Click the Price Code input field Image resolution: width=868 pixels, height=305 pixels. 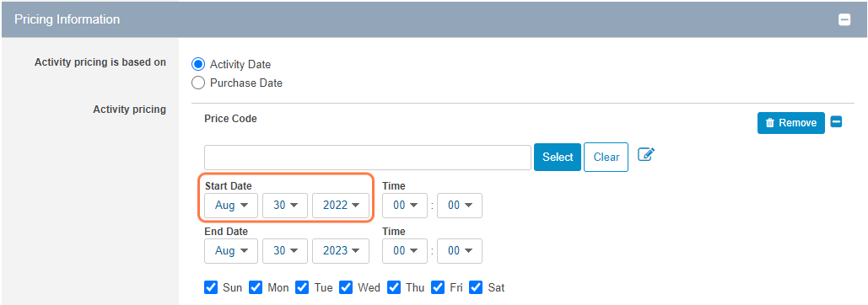[368, 158]
